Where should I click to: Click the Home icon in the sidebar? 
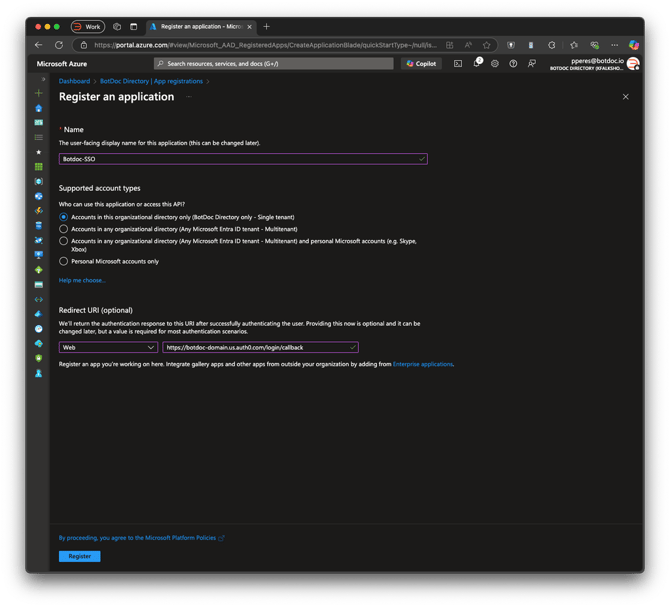point(38,108)
